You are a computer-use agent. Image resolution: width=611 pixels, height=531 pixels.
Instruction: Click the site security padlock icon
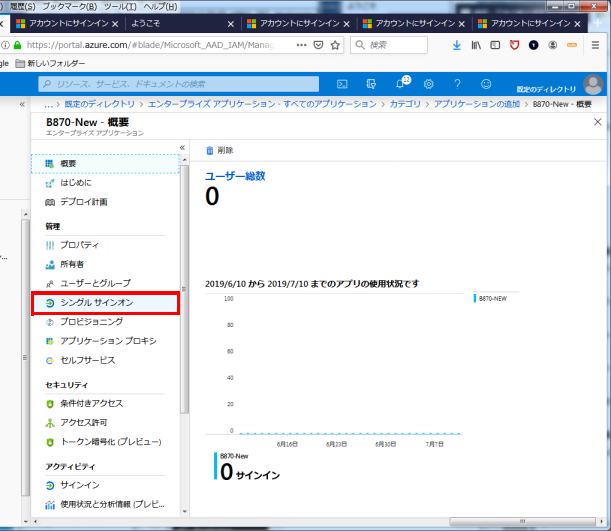click(17, 45)
